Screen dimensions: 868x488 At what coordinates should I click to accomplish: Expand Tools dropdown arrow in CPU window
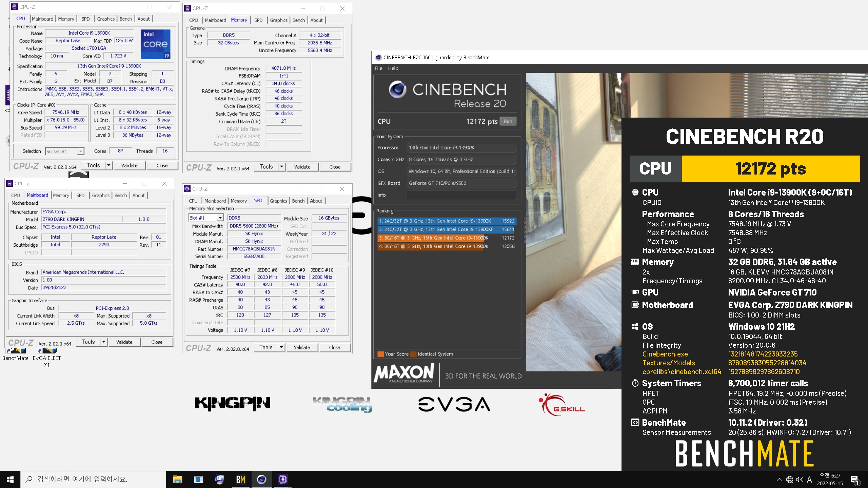pos(109,165)
